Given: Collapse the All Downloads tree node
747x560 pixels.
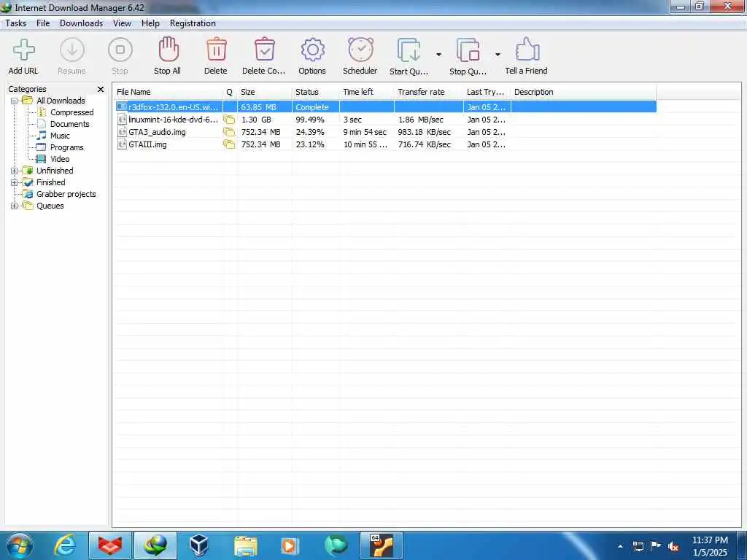Looking at the screenshot, I should [15, 101].
